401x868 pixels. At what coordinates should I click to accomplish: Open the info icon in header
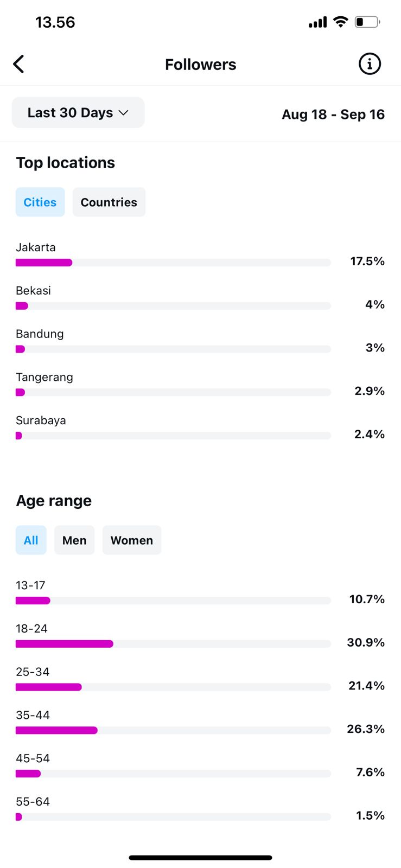370,64
